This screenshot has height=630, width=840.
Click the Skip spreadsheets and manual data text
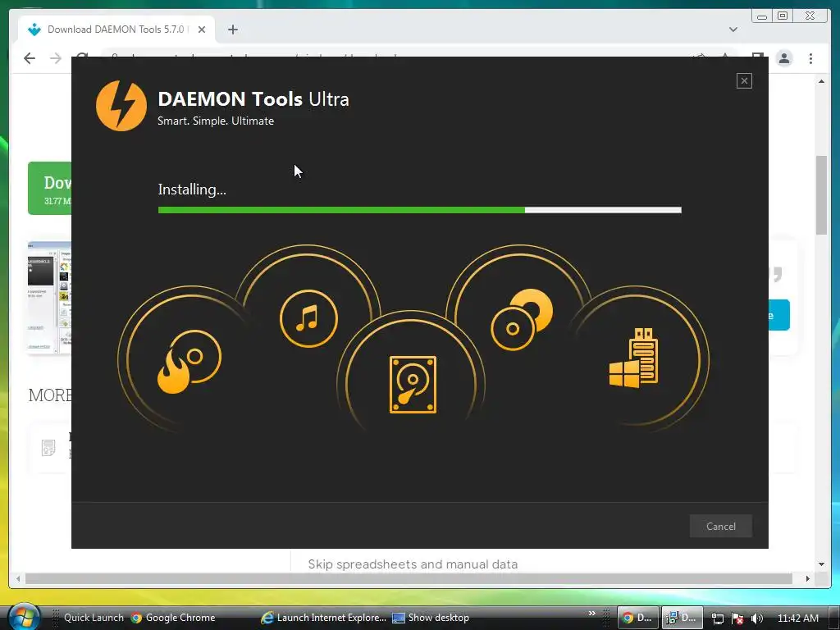pos(413,564)
